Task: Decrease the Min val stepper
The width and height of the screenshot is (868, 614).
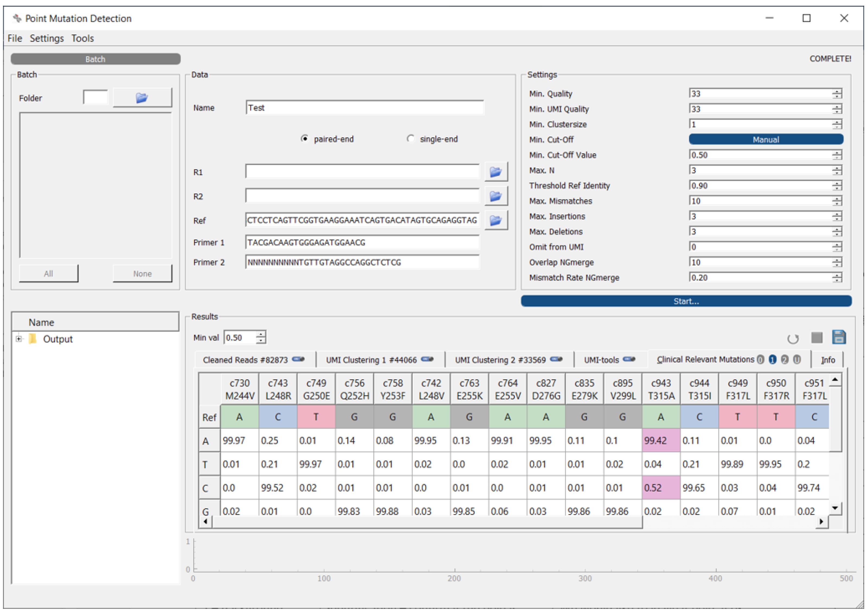Action: 261,341
